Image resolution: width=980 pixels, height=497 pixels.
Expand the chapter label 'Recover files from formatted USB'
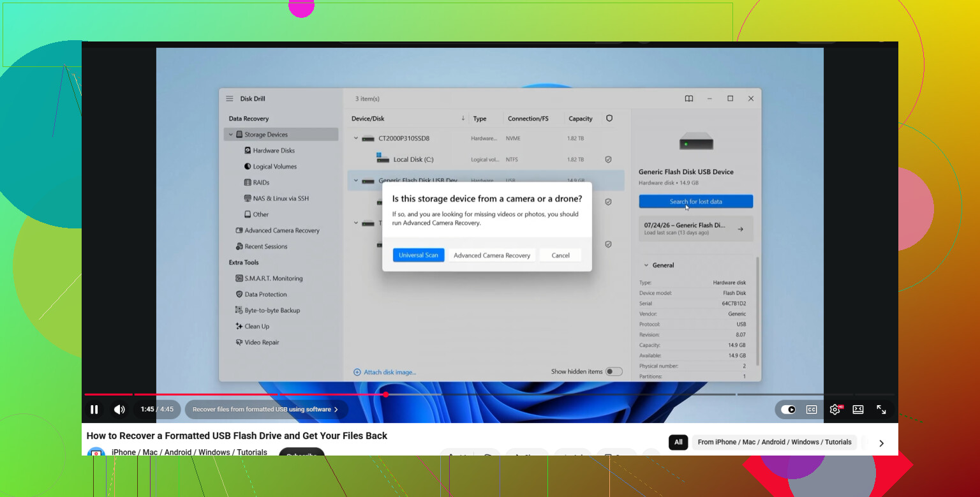(x=266, y=410)
